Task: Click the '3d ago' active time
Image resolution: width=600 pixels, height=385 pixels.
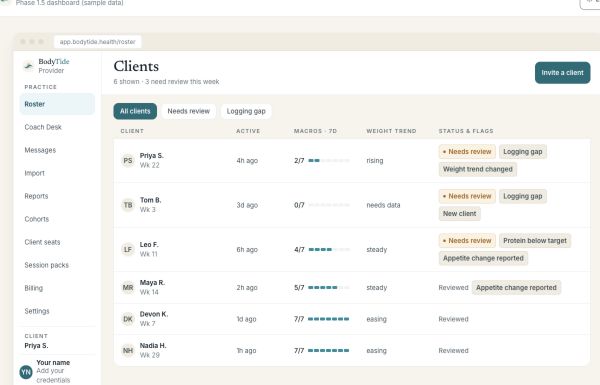Action: click(x=247, y=205)
